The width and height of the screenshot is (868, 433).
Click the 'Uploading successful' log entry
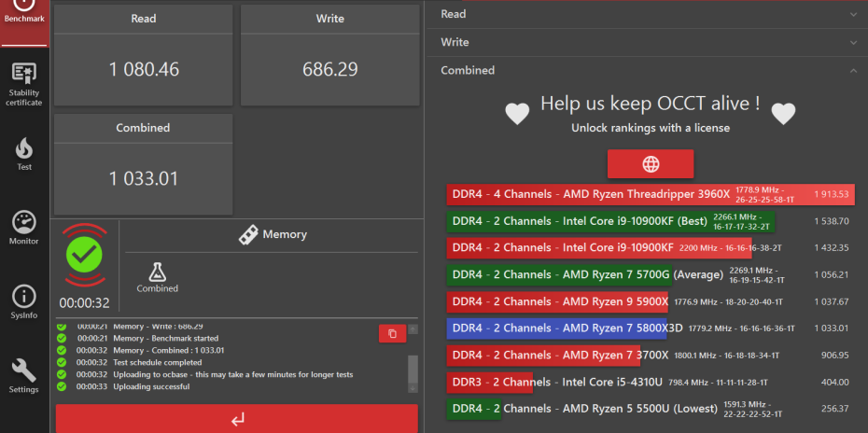coord(151,386)
